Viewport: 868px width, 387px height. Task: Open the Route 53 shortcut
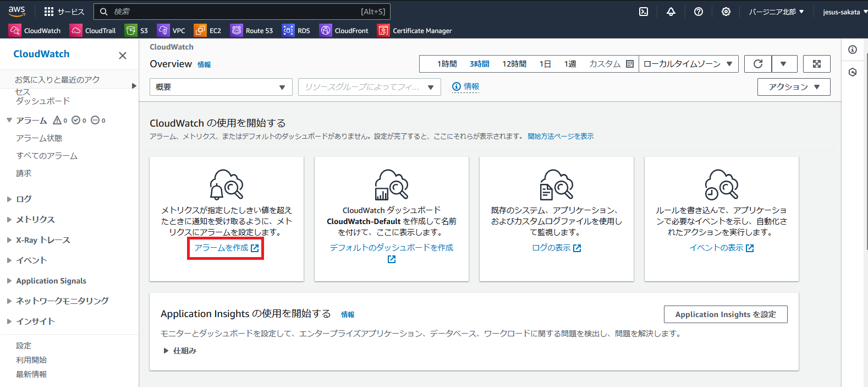[252, 31]
